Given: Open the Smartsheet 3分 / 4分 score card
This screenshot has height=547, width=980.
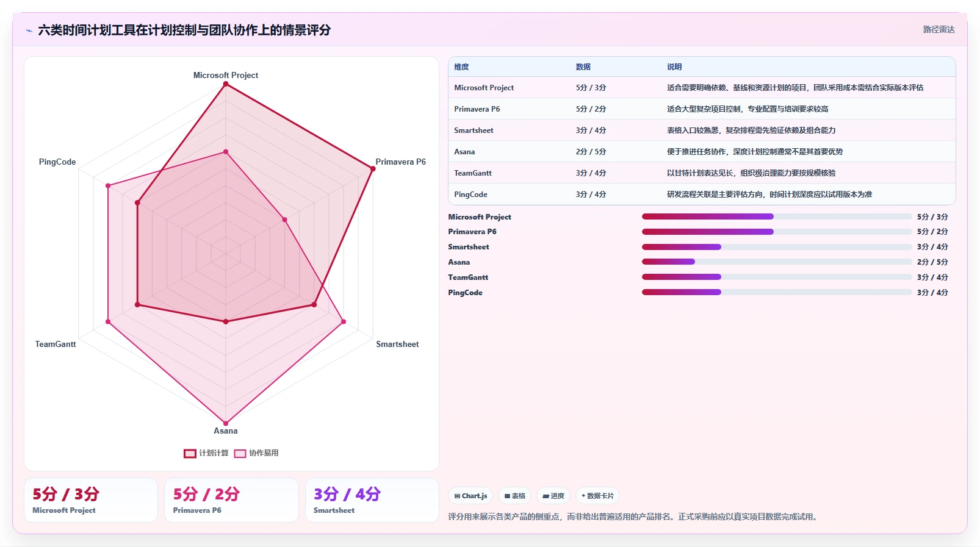Looking at the screenshot, I should click(x=372, y=500).
